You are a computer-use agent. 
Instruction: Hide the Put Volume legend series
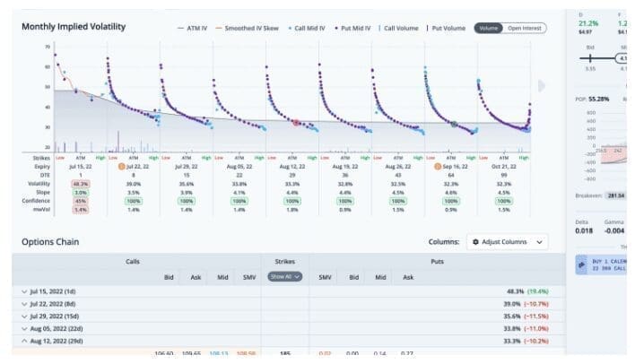[444, 28]
